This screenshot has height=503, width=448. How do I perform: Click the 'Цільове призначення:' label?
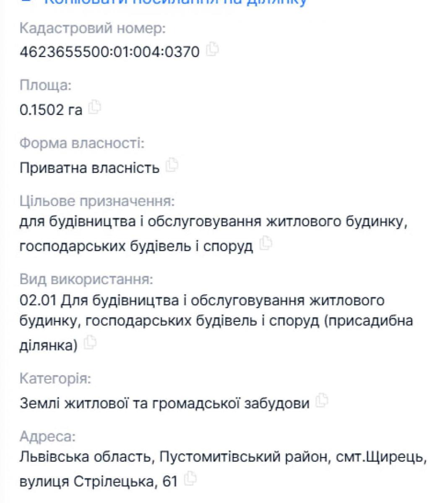click(97, 201)
